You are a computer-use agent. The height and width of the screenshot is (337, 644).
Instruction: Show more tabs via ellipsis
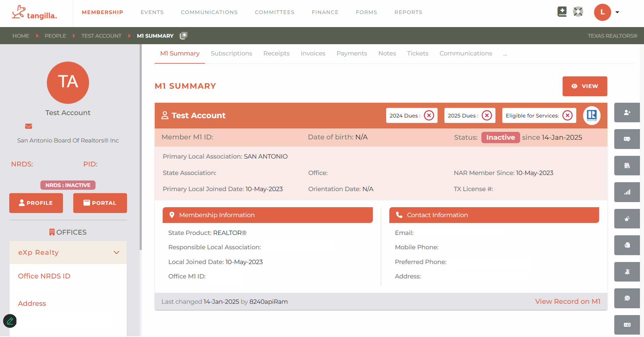505,54
